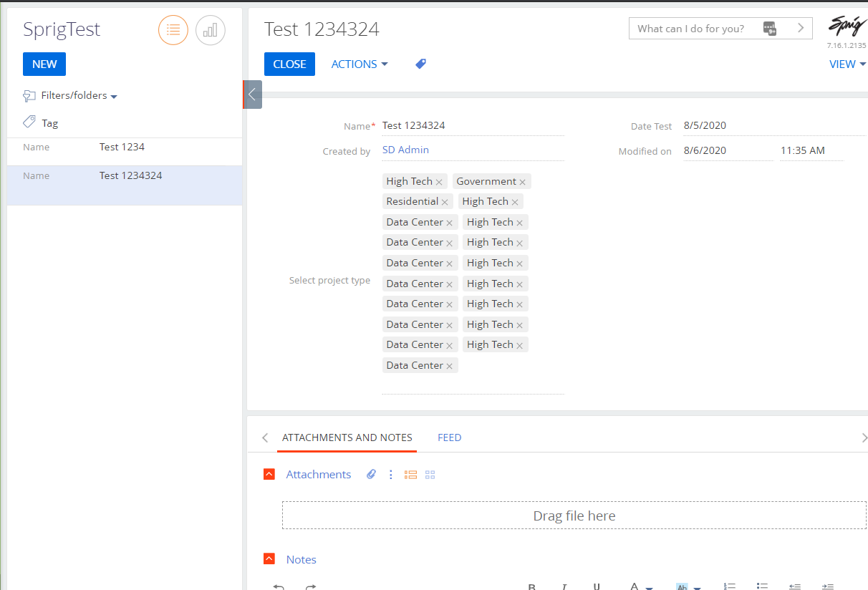The width and height of the screenshot is (868, 590).
Task: Select the Test 1234 record
Action: [x=125, y=152]
